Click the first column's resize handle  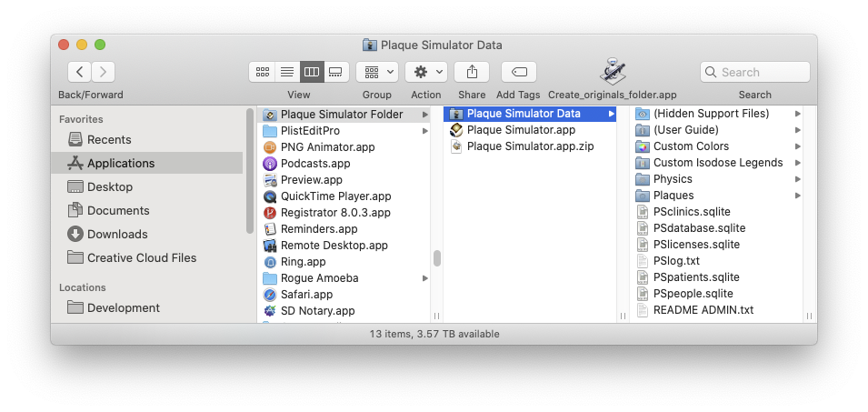[437, 317]
